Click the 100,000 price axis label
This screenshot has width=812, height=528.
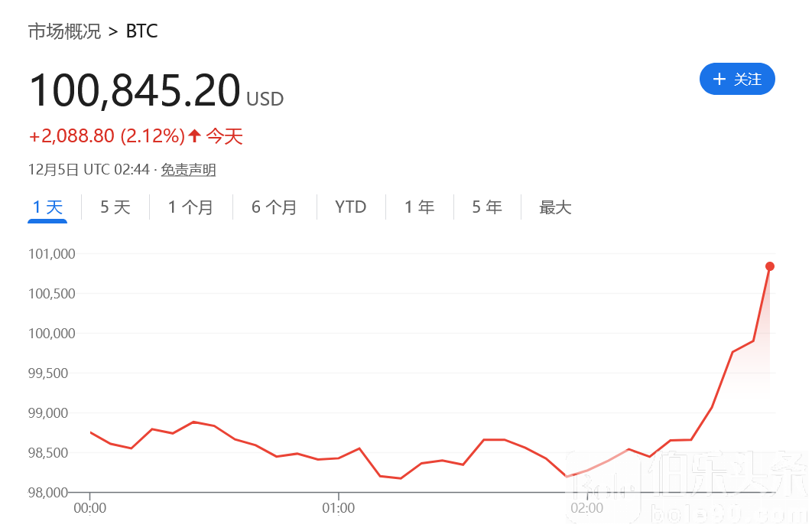coord(52,334)
